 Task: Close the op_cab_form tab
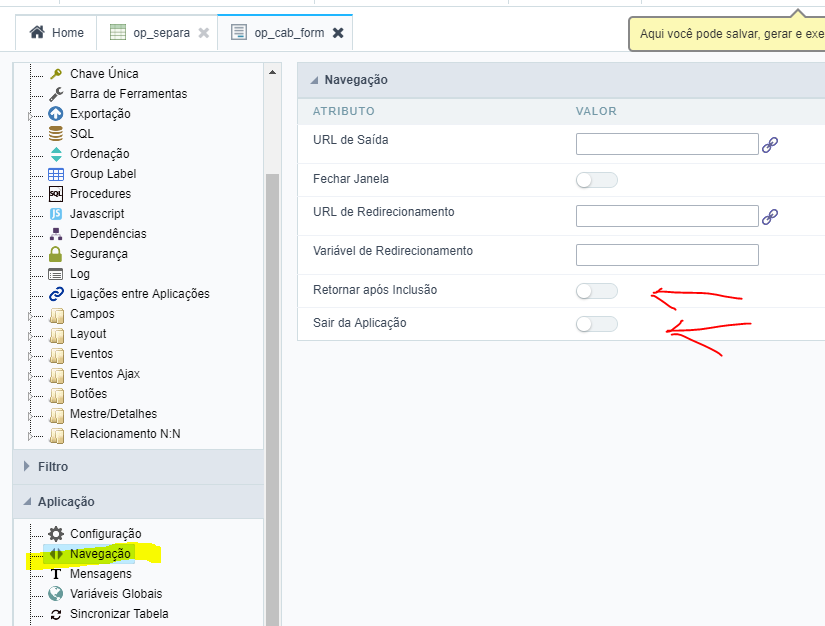[338, 33]
